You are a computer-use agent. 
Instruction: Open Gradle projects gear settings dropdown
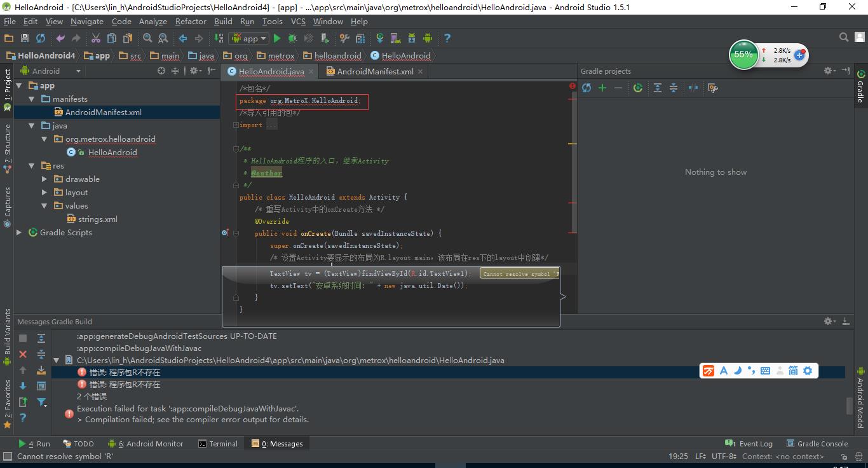click(x=830, y=71)
